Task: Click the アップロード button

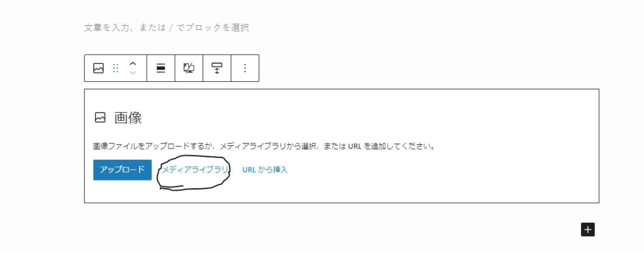Action: tap(123, 170)
